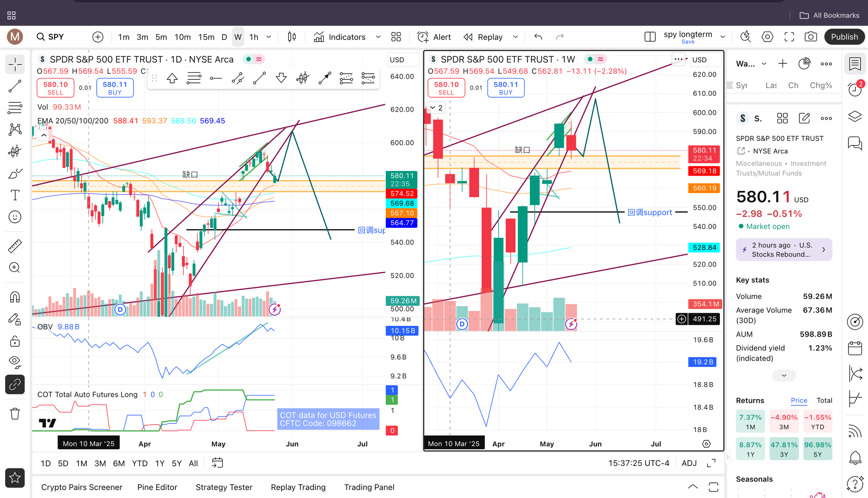Switch to the 1m timeframe
This screenshot has width=868, height=498.
(124, 37)
